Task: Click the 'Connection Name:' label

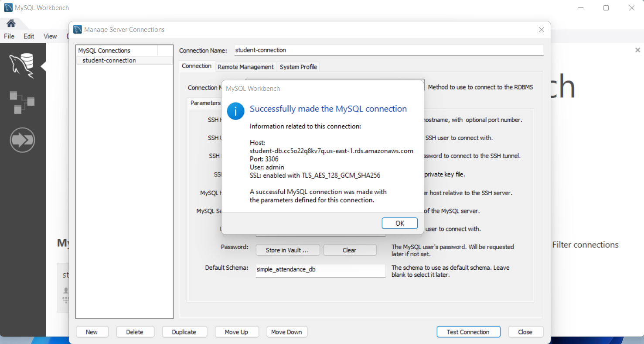Action: click(203, 51)
